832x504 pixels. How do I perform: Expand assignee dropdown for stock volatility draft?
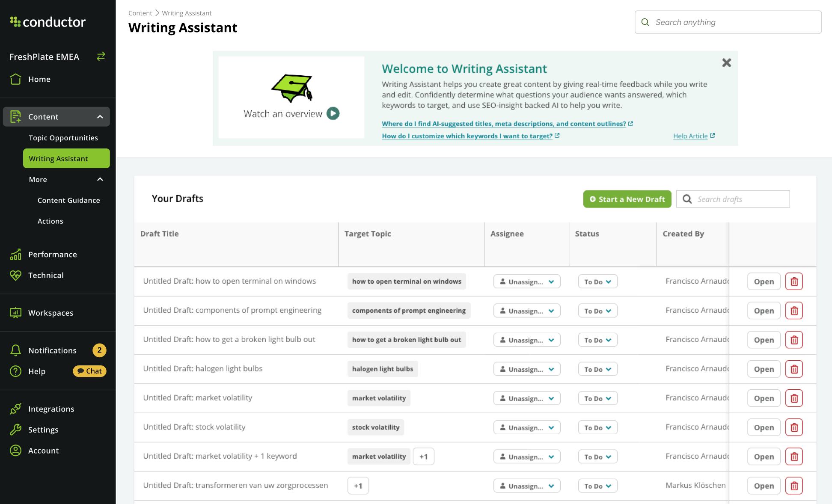[527, 427]
